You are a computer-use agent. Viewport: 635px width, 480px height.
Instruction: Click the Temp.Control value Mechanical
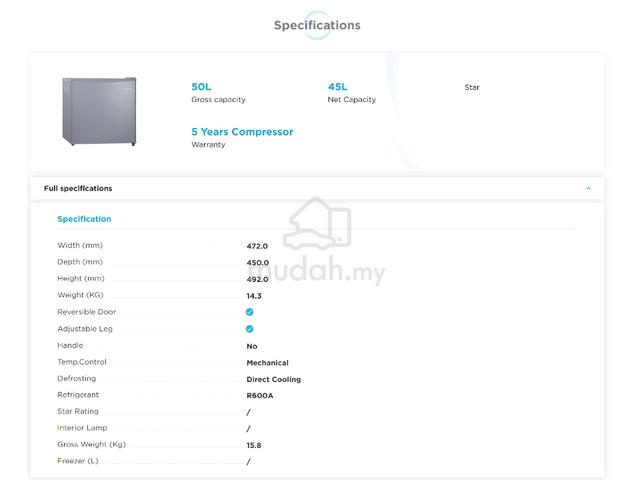tap(267, 363)
